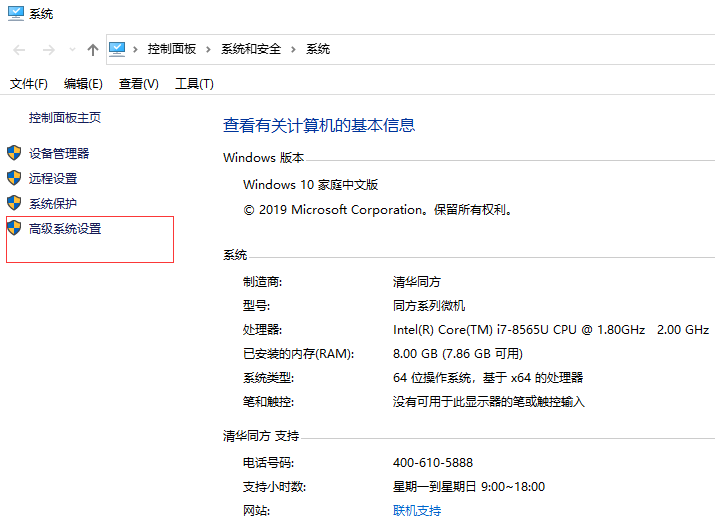Viewport: 715px width, 521px height.
Task: Go up one level with up arrow
Action: pyautogui.click(x=93, y=50)
